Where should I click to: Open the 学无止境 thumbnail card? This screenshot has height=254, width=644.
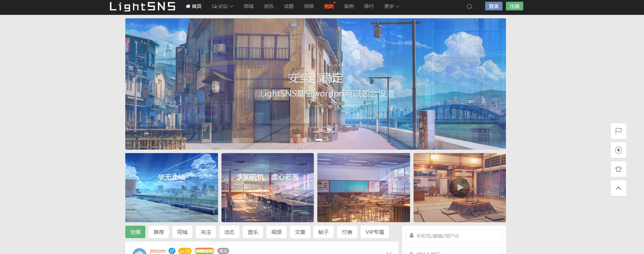pos(172,188)
